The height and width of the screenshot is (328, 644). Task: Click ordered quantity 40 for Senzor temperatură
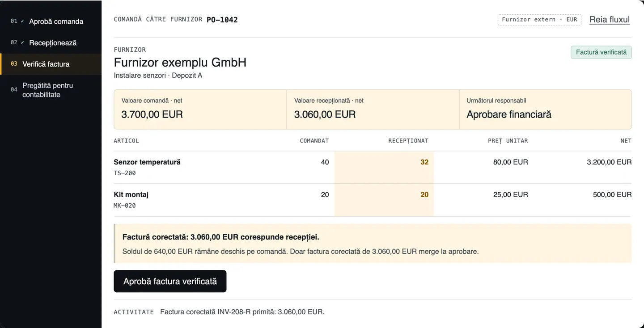325,162
